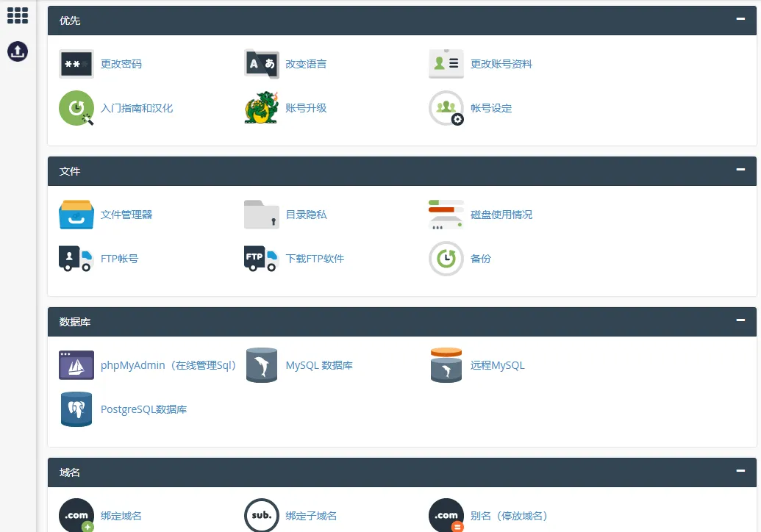Open the 文件管理器 file box icon
Image resolution: width=761 pixels, height=532 pixels.
(76, 215)
